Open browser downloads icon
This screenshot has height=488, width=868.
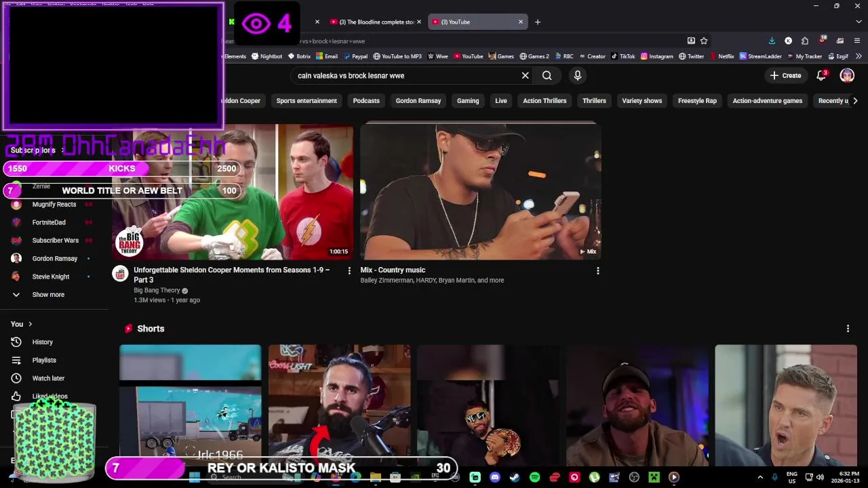[772, 41]
